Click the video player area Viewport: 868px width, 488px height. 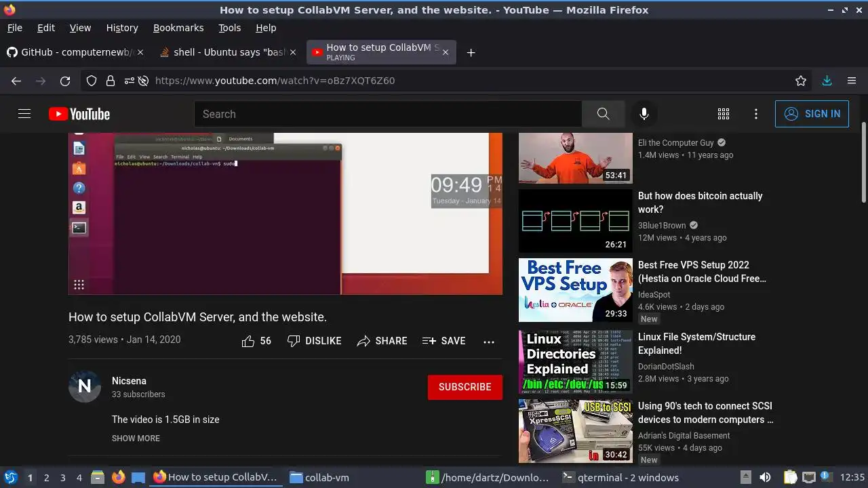285,213
